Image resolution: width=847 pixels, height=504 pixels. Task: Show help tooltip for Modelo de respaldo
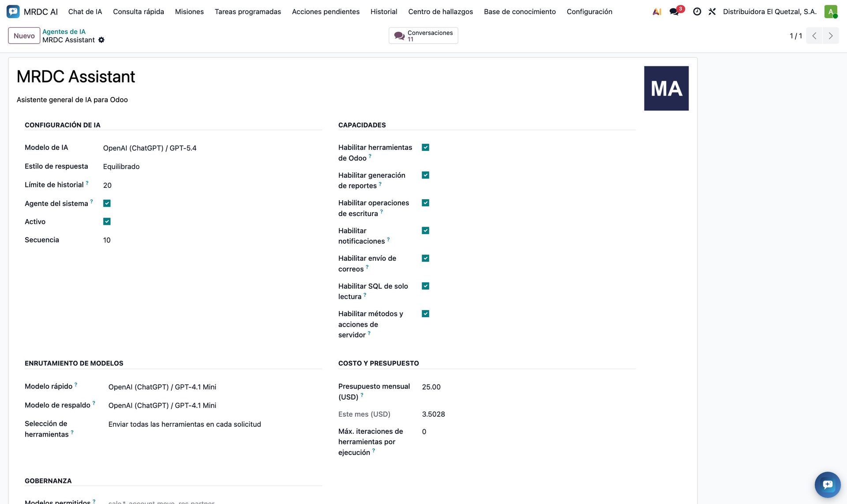(94, 403)
